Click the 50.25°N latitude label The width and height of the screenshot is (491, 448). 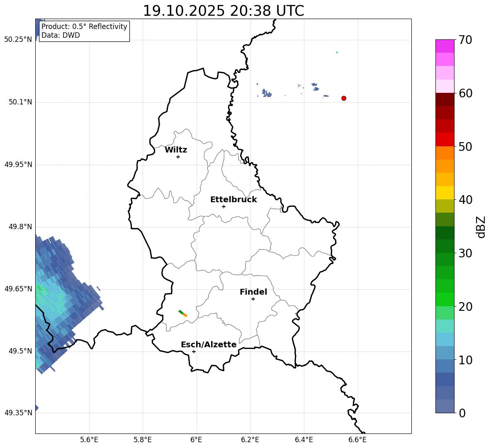tap(18, 40)
